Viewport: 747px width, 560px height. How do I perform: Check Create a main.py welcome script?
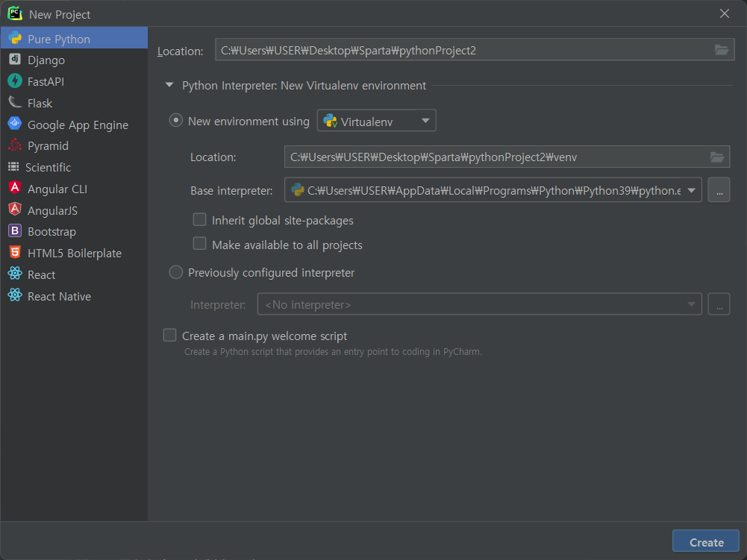click(169, 336)
